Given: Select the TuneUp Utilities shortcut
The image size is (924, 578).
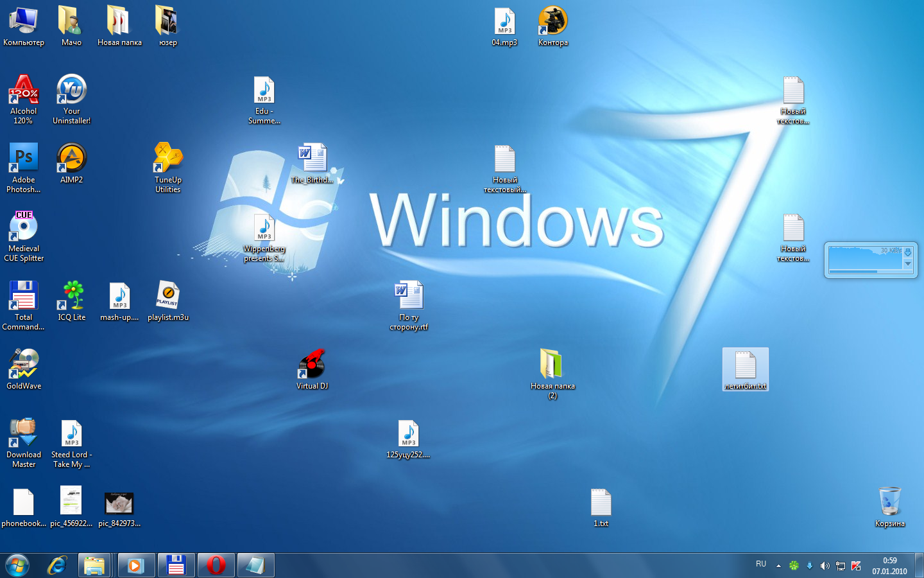Looking at the screenshot, I should tap(167, 168).
